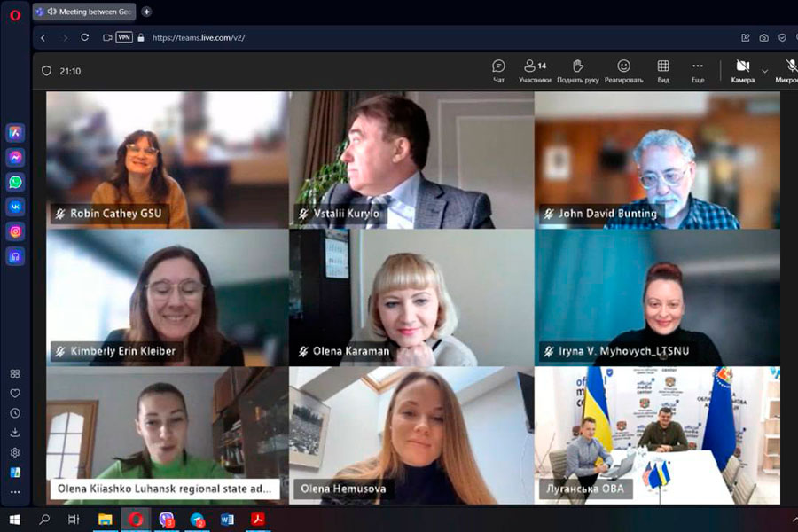Image resolution: width=798 pixels, height=532 pixels.
Task: Open a new browser tab
Action: click(146, 12)
